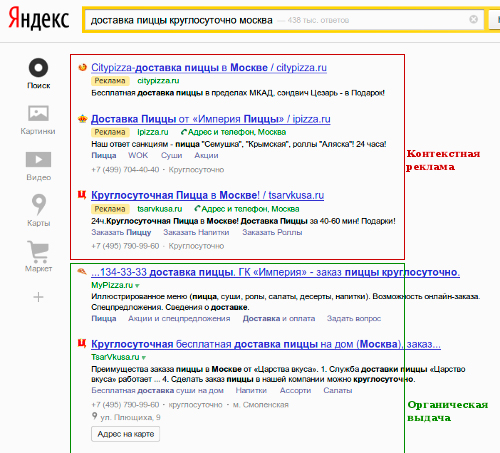Click the Citypizza favicon icon
The width and height of the screenshot is (500, 453).
[x=82, y=67]
